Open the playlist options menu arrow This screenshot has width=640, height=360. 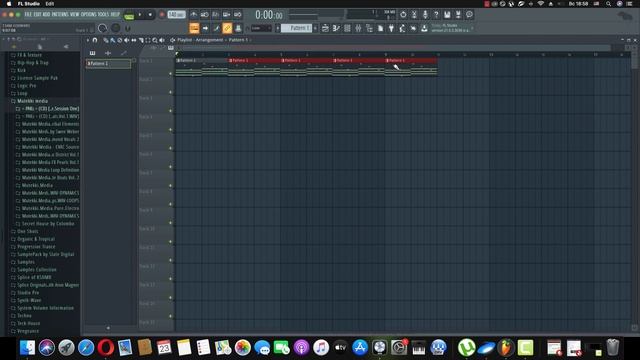88,40
